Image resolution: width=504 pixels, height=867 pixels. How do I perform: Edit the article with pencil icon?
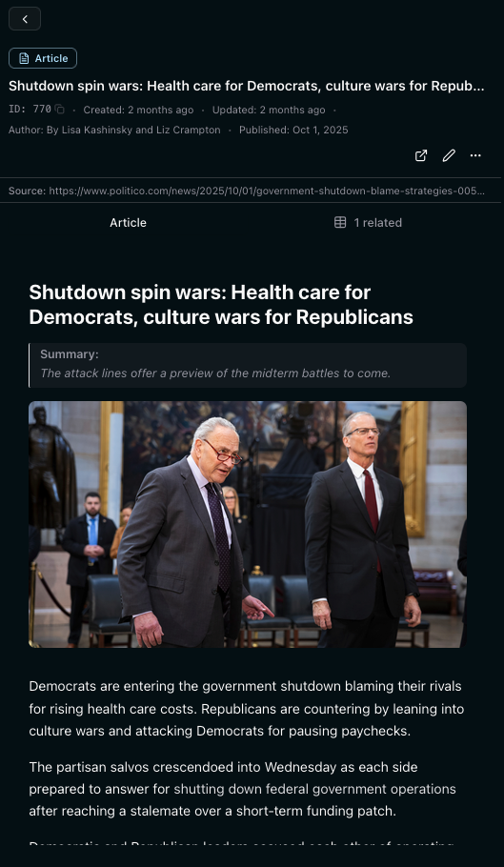(449, 156)
